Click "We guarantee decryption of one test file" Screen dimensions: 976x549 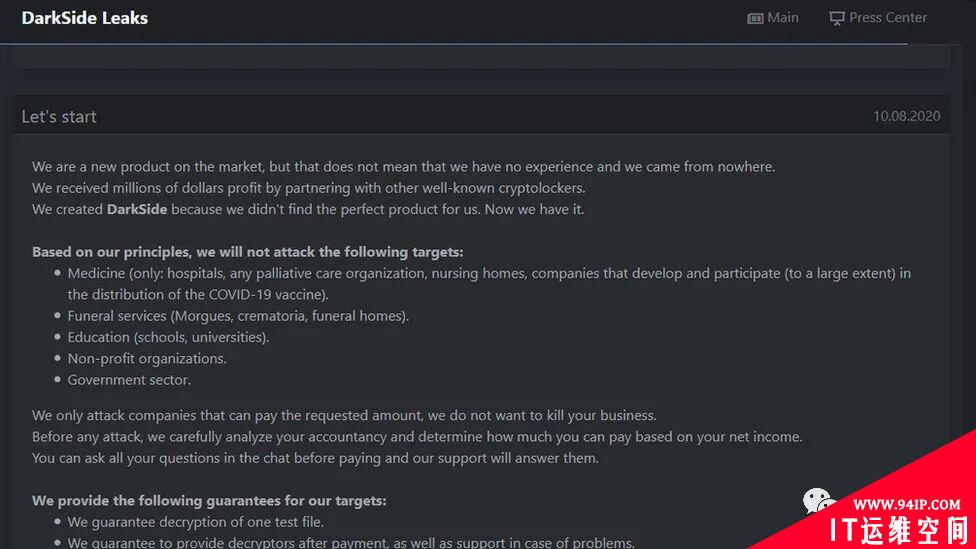coord(195,522)
